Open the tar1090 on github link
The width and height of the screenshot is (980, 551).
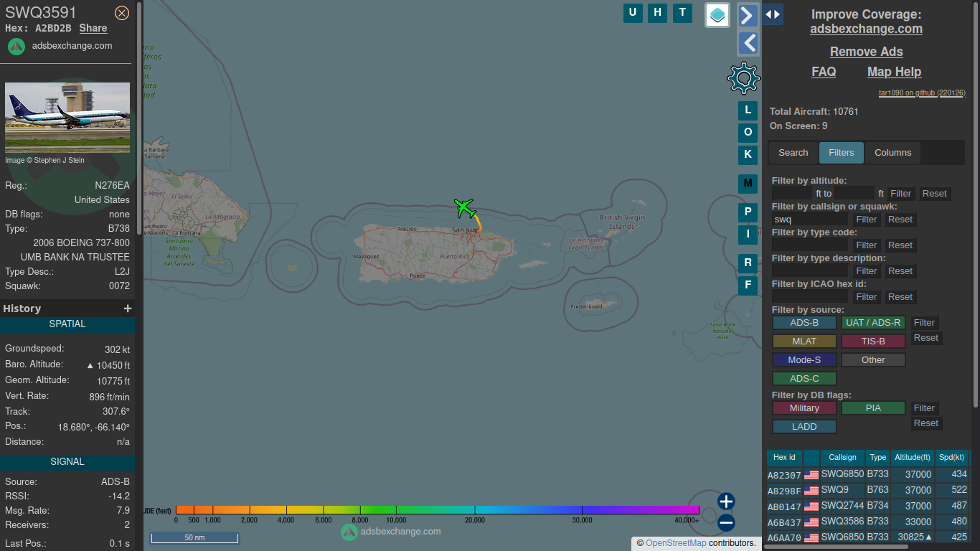tap(922, 93)
